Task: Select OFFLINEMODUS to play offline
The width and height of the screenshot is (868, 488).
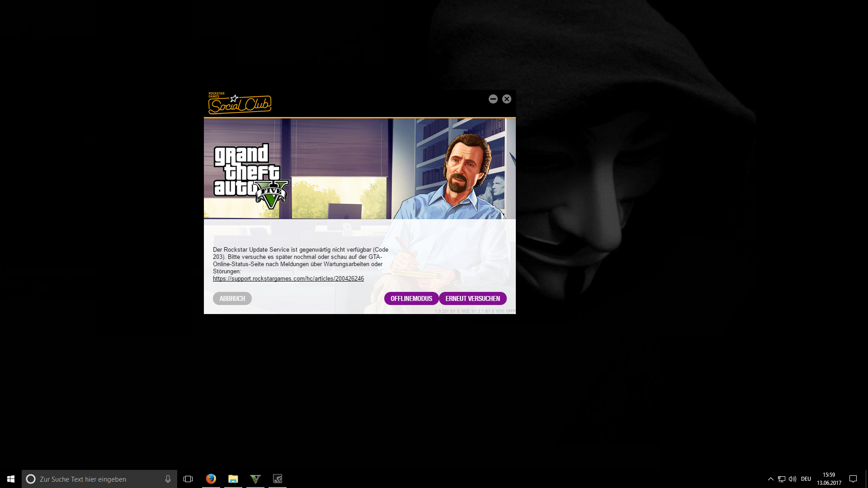Action: [x=411, y=299]
